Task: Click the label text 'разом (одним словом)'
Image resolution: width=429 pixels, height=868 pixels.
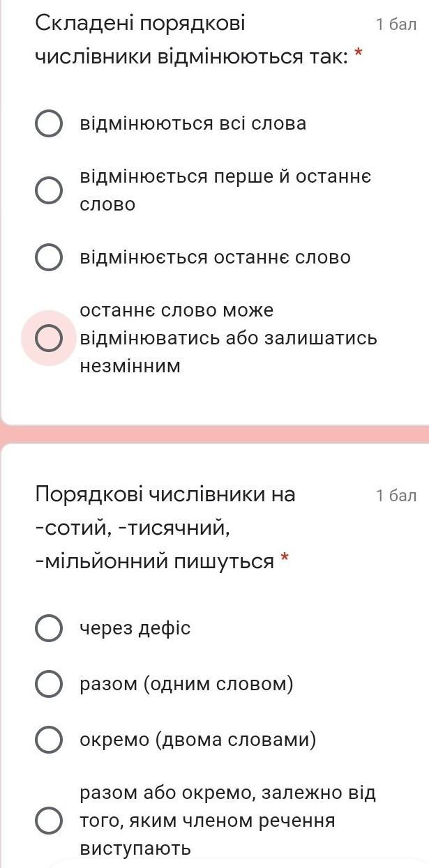Action: pyautogui.click(x=186, y=684)
